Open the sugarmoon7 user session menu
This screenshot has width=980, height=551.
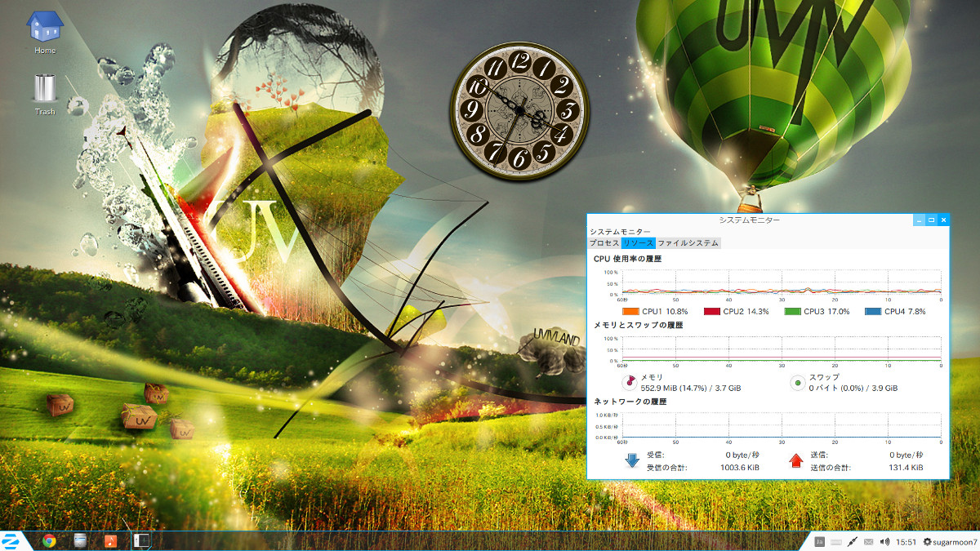tap(950, 541)
